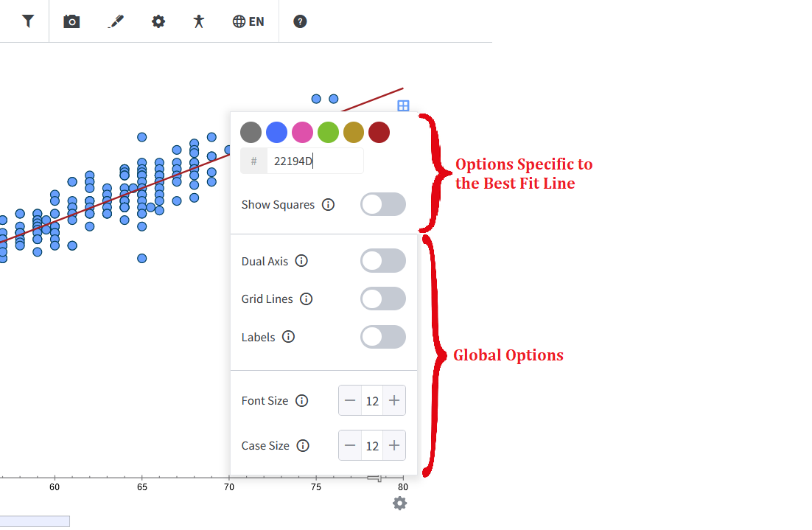Click the help question mark icon

pos(300,21)
